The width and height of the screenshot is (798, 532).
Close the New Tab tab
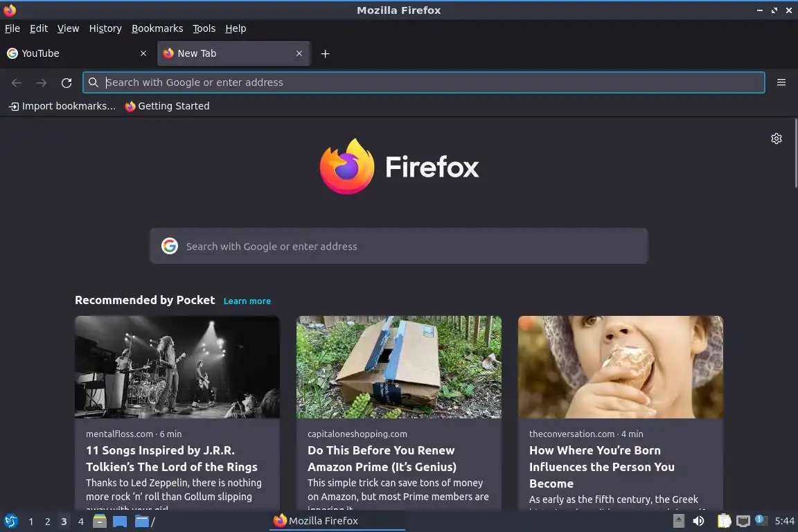coord(299,53)
